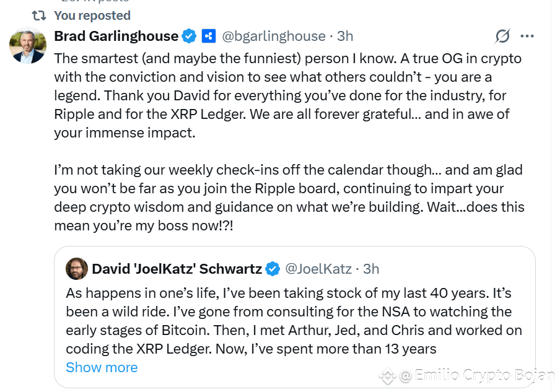Click David Schwartz's blue verified badge
This screenshot has width=560, height=392.
[x=272, y=269]
